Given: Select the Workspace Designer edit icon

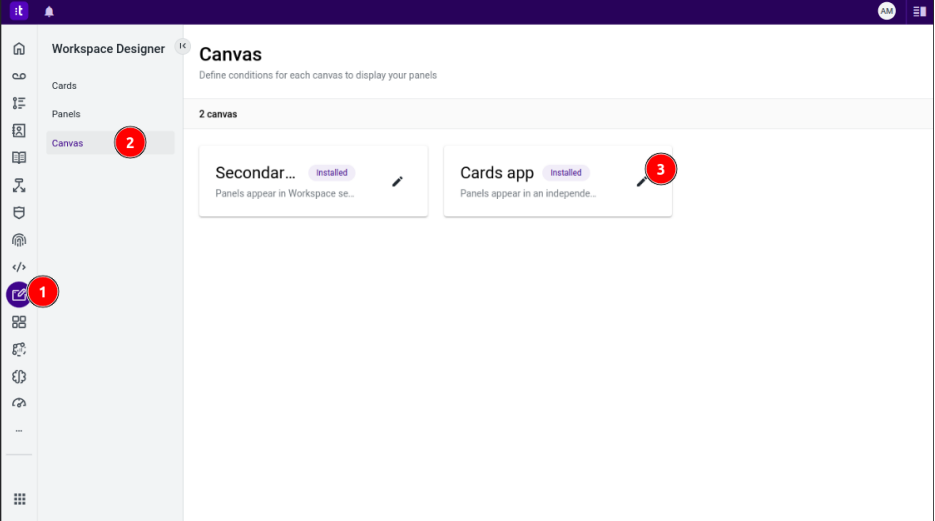Looking at the screenshot, I should (x=19, y=294).
